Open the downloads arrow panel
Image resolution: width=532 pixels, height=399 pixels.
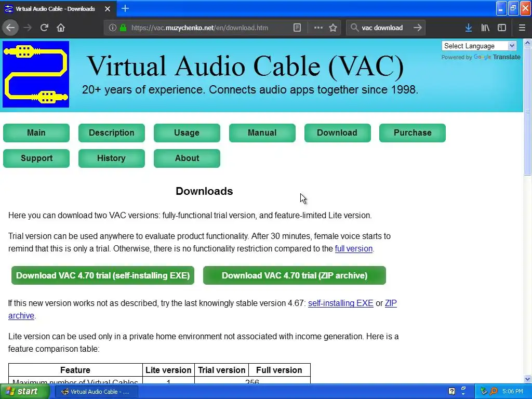469,28
